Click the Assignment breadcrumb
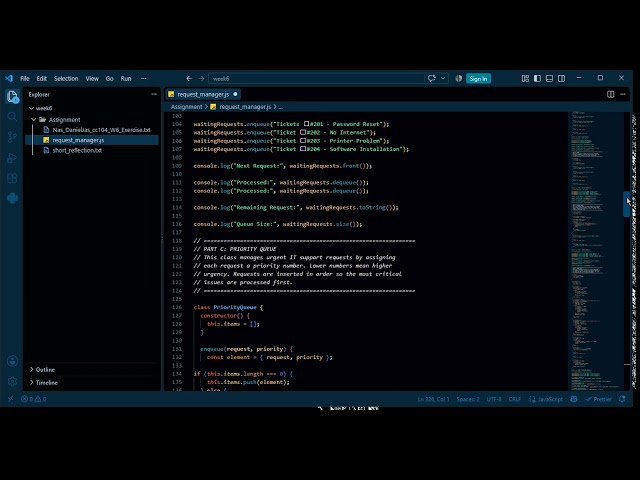This screenshot has width=640, height=480. [x=187, y=107]
